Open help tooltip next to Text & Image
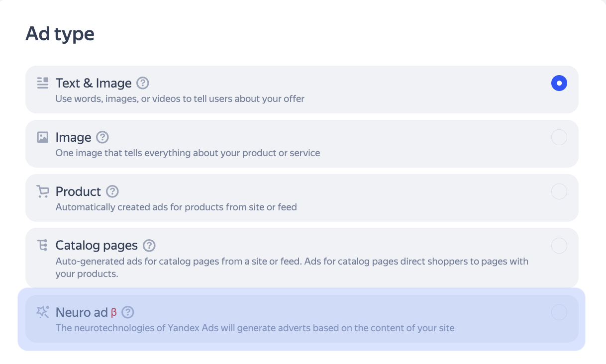The image size is (606, 364). [143, 83]
